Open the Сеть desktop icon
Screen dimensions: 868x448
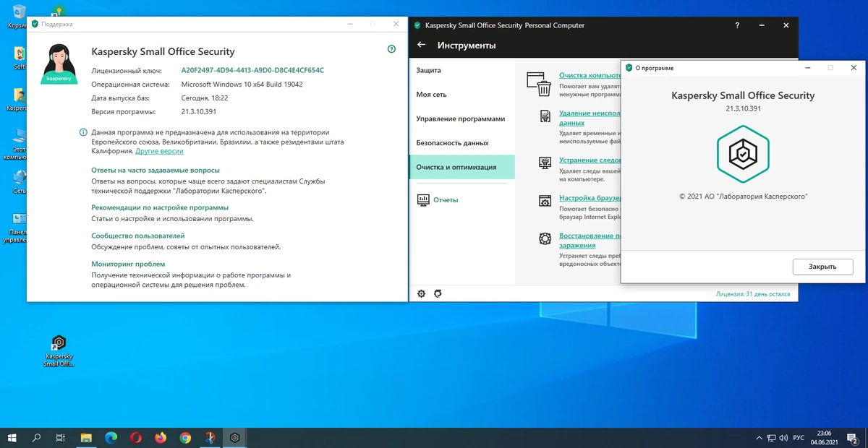pyautogui.click(x=20, y=181)
